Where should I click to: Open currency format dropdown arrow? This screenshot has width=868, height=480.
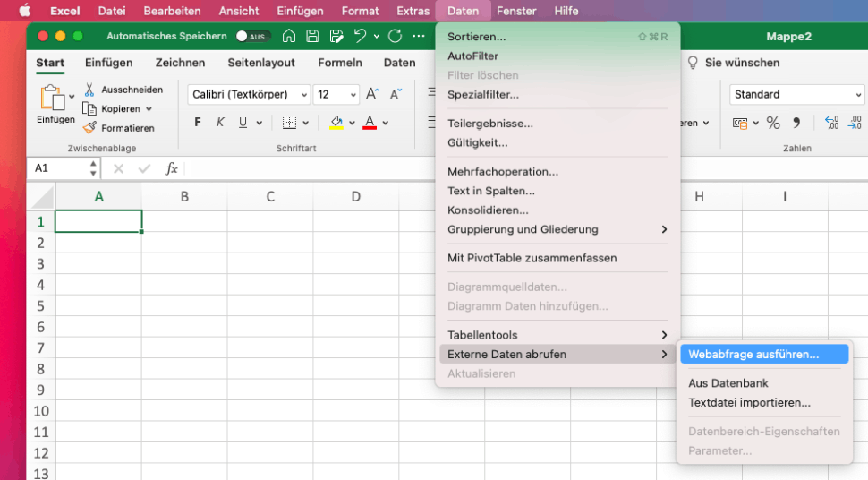coord(755,123)
